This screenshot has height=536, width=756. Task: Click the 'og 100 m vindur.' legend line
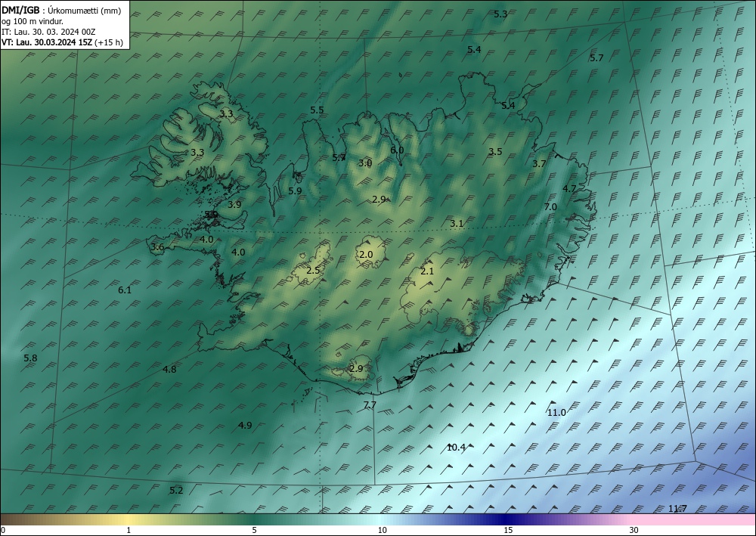tap(33, 21)
